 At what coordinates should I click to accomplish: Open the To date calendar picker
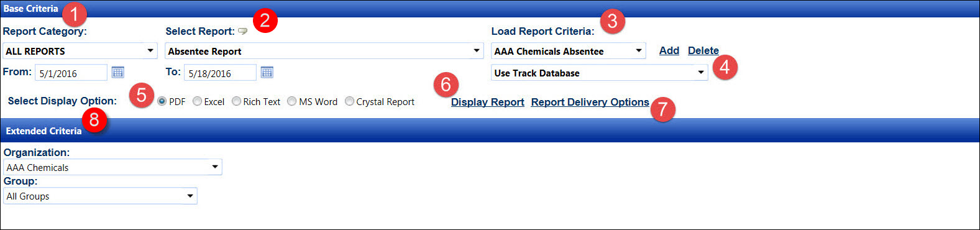pyautogui.click(x=267, y=73)
